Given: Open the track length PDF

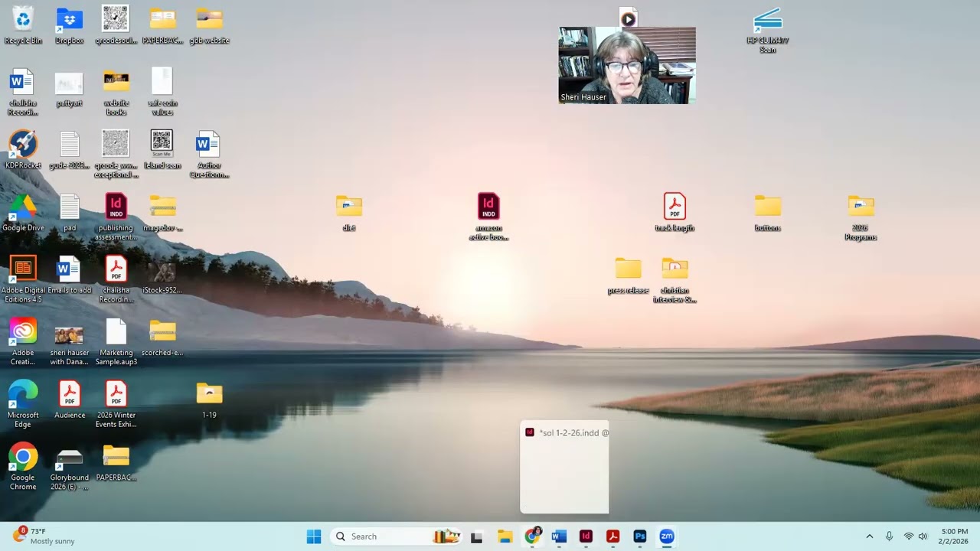Looking at the screenshot, I should click(x=675, y=213).
